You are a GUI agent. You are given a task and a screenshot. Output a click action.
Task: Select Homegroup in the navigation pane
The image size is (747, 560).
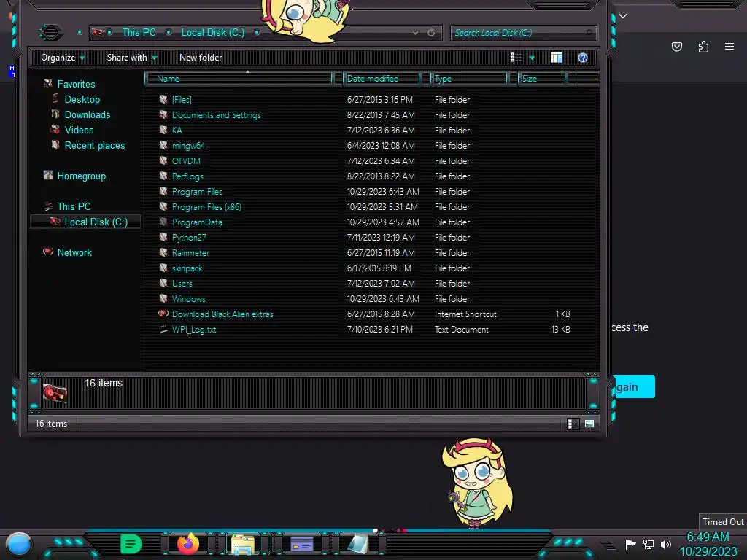click(82, 176)
